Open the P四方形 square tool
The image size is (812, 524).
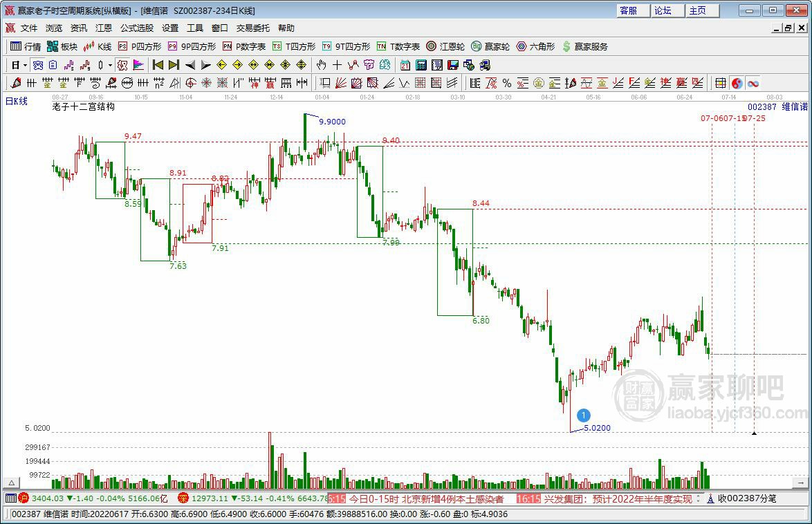[x=140, y=46]
